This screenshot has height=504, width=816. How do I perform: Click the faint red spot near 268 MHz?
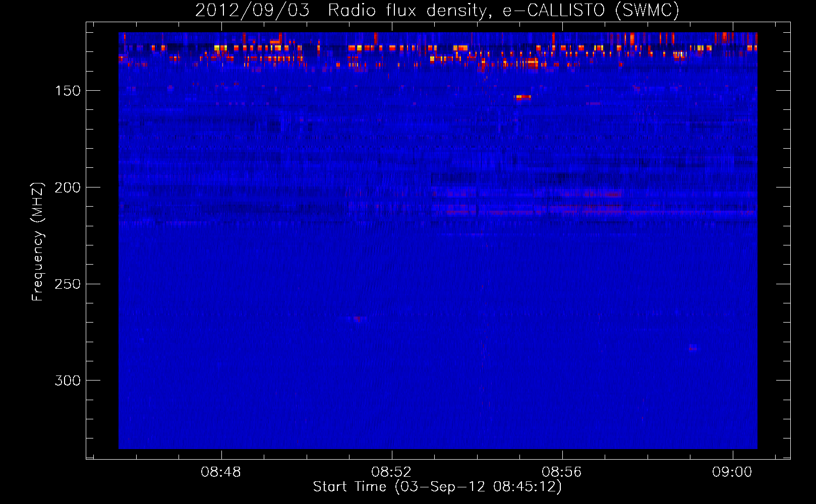359,319
